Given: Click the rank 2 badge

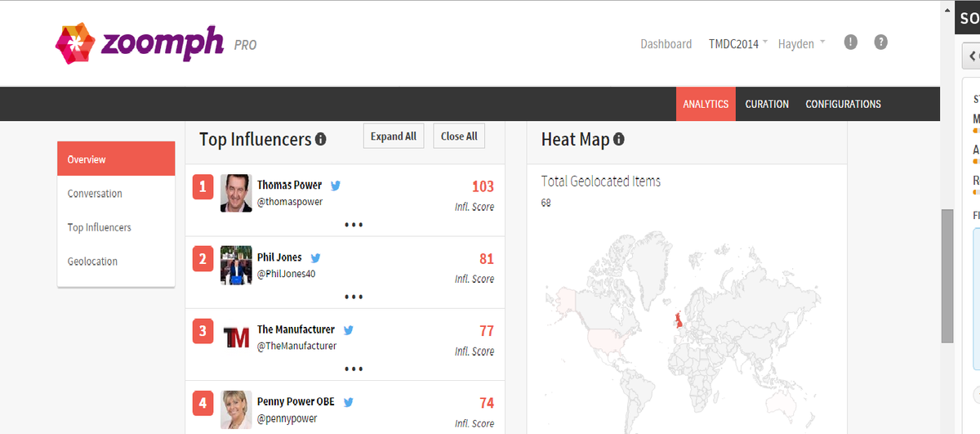Looking at the screenshot, I should point(203,260).
